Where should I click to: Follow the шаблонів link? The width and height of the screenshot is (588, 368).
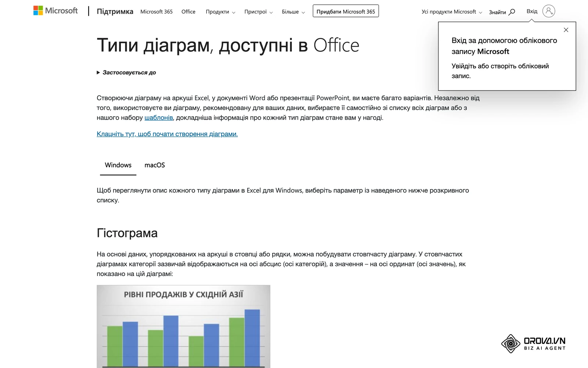click(159, 118)
